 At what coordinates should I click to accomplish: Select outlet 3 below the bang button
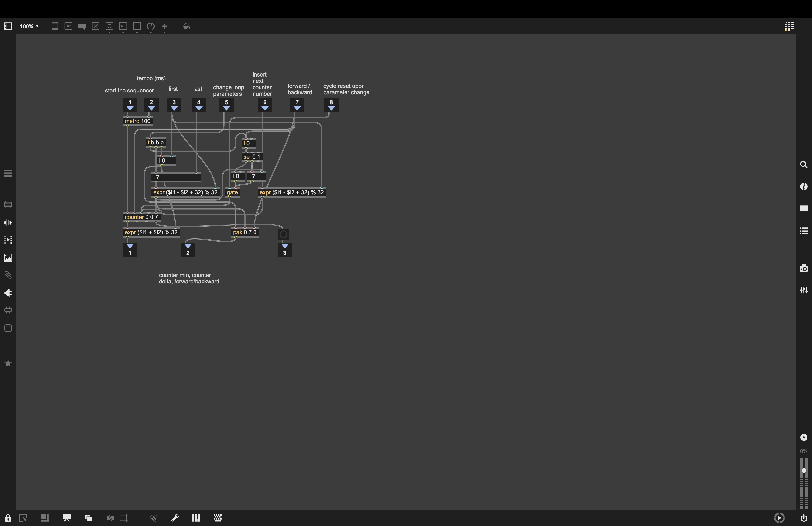(x=285, y=250)
